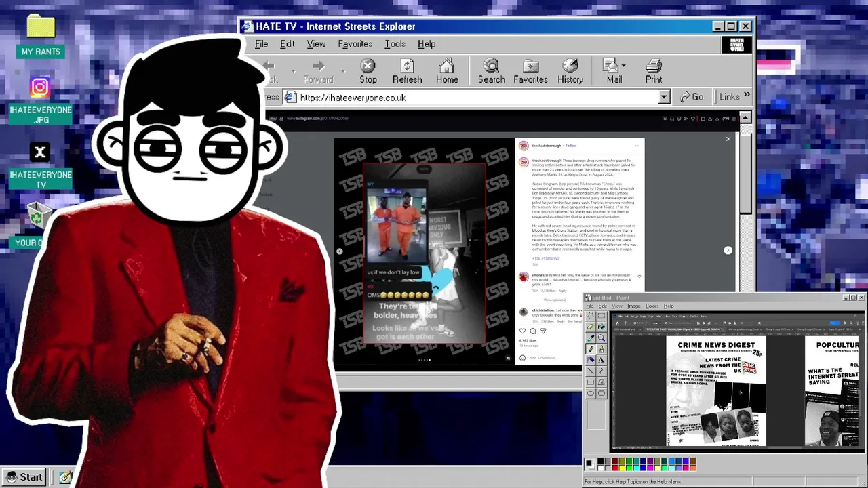
Task: Open the Tools menu in Explorer
Action: click(x=395, y=44)
